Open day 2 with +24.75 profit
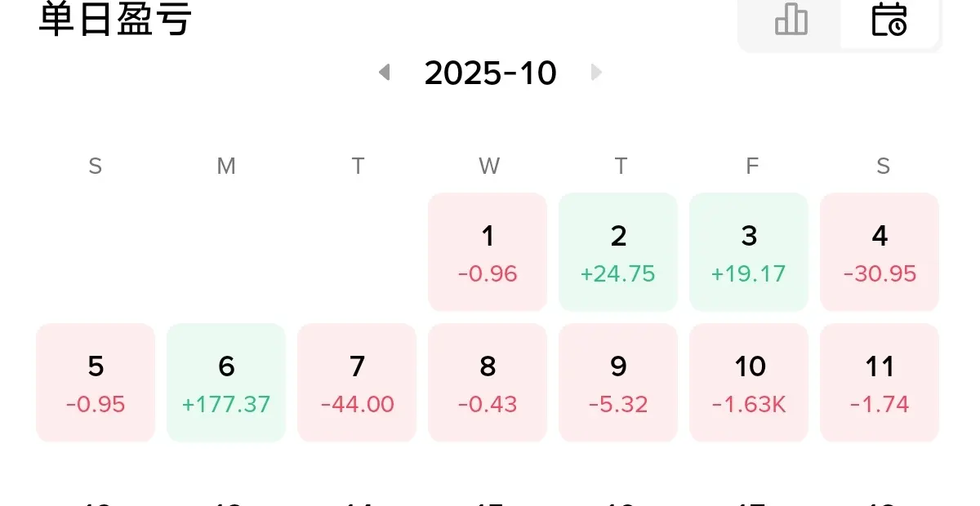980x506 pixels. [618, 252]
